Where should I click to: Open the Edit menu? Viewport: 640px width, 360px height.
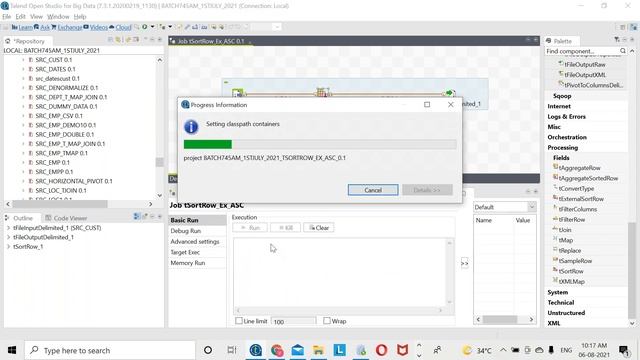pos(20,17)
